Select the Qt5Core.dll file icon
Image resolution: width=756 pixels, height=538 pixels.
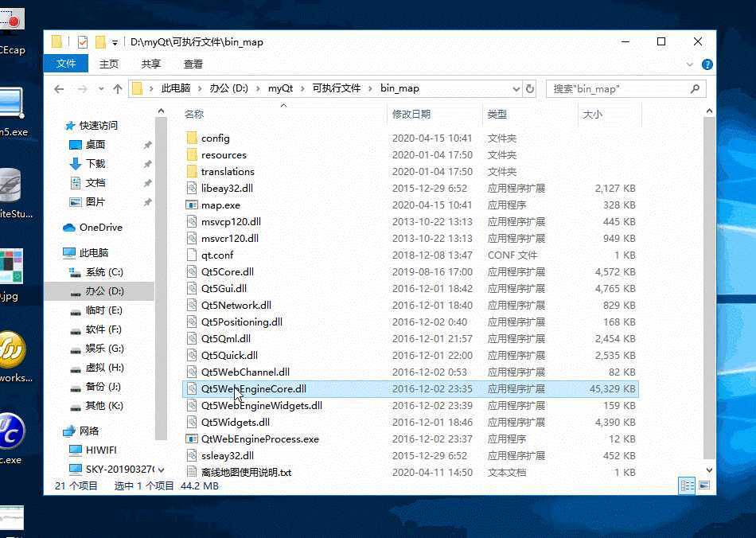[192, 271]
